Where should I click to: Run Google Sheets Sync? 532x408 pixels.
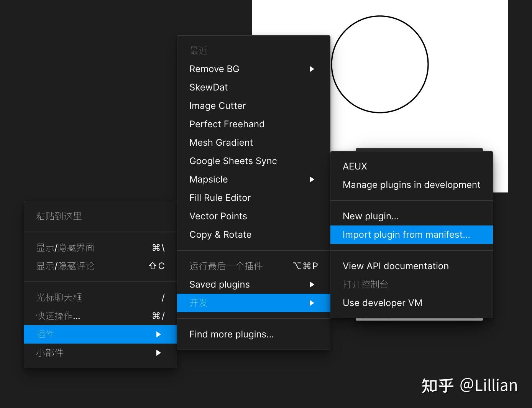233,161
